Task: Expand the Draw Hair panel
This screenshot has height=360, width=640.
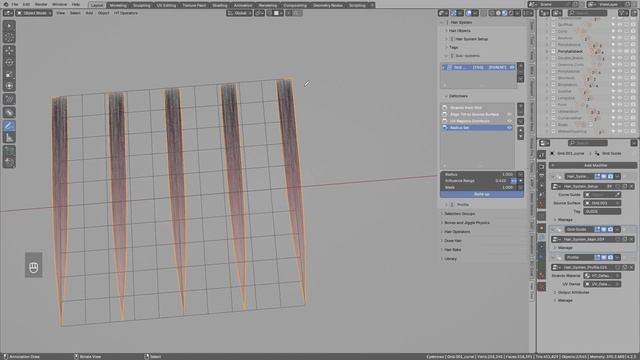Action: point(452,241)
